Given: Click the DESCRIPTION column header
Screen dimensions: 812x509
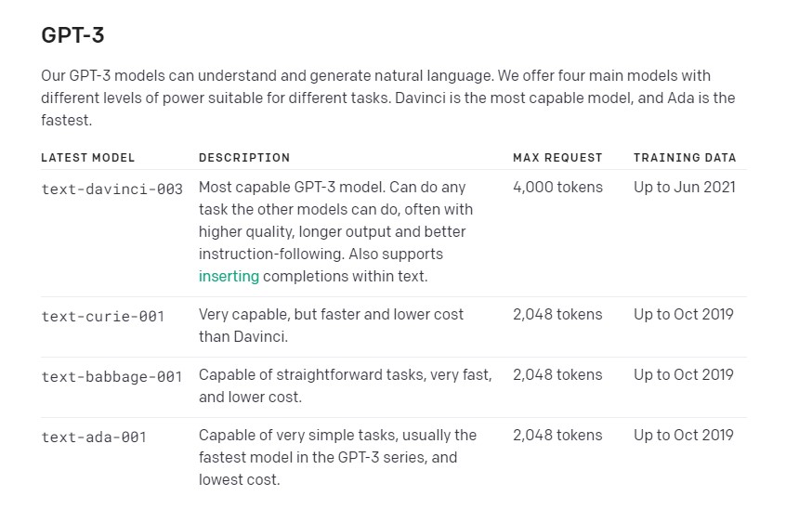Looking at the screenshot, I should pyautogui.click(x=244, y=157).
